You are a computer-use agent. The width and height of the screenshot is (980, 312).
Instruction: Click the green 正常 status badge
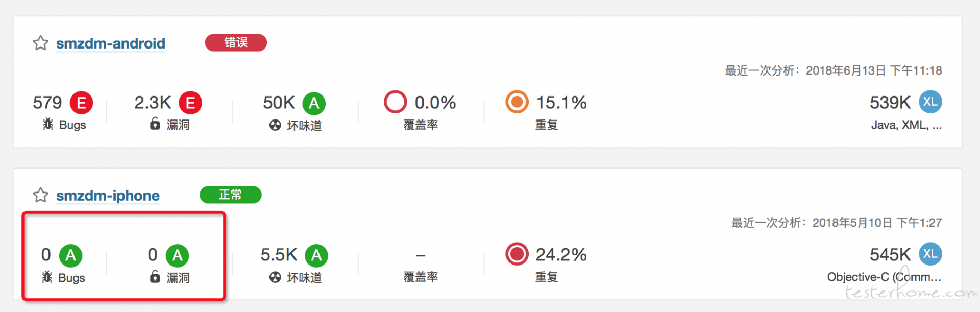[x=231, y=195]
